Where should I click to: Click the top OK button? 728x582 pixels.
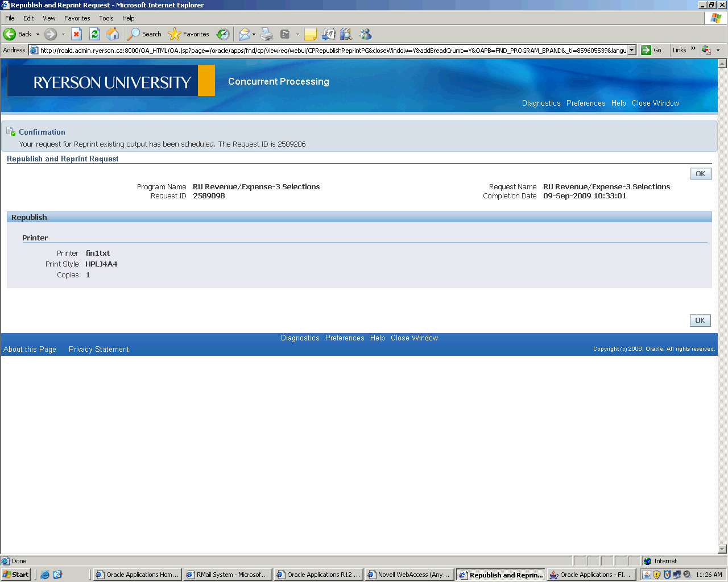700,174
